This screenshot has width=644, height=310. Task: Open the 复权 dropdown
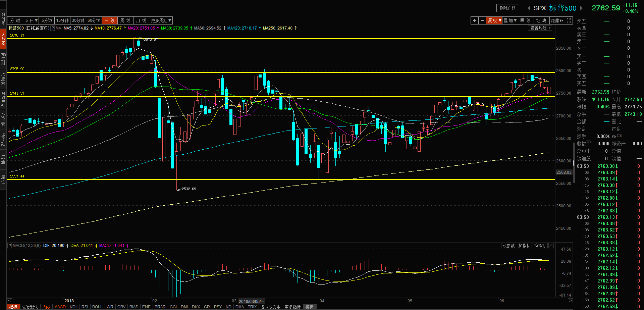pos(494,21)
